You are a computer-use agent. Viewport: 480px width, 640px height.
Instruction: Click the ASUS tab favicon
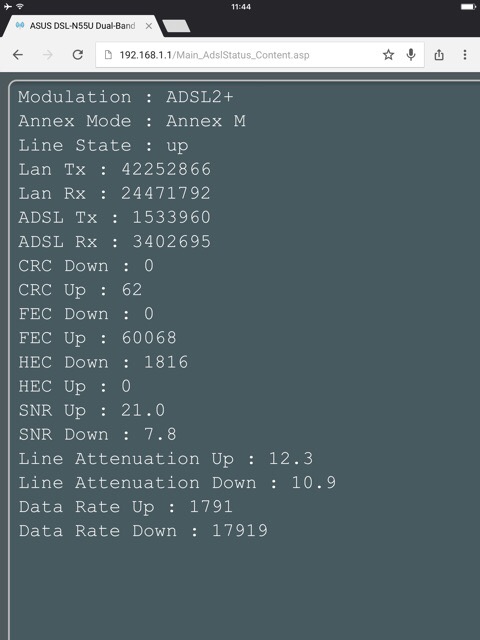20,26
